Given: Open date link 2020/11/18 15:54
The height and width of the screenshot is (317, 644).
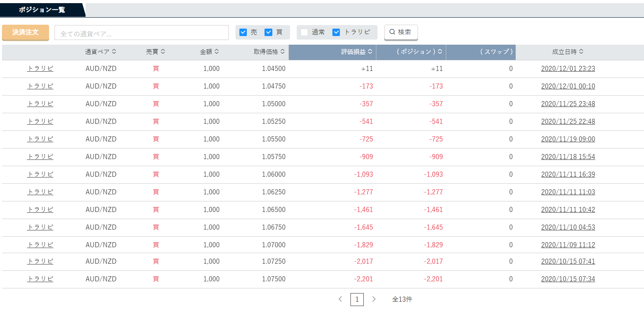Looking at the screenshot, I should click(x=568, y=157).
